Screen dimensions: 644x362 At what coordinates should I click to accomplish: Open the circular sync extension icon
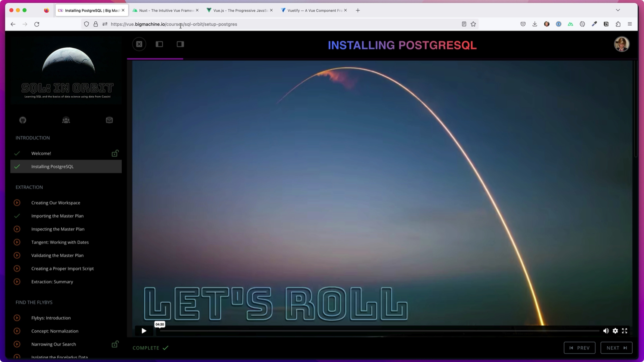582,24
